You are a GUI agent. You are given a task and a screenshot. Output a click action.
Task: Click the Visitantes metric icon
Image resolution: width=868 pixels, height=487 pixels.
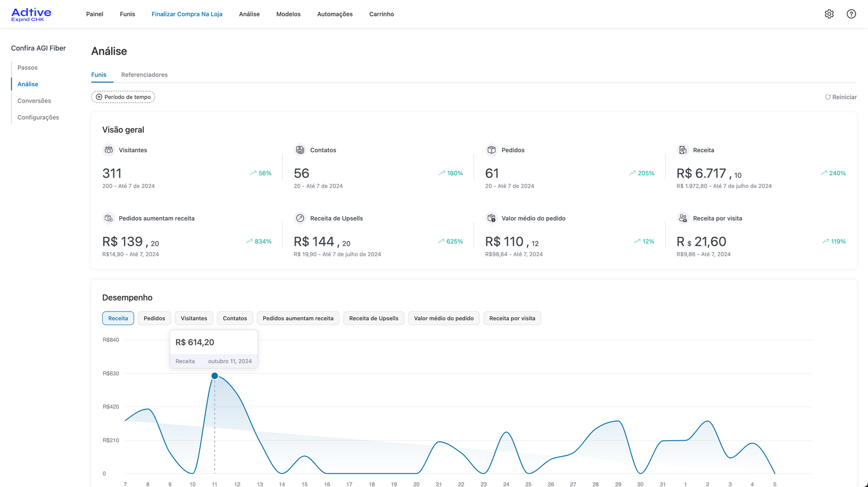pos(108,150)
